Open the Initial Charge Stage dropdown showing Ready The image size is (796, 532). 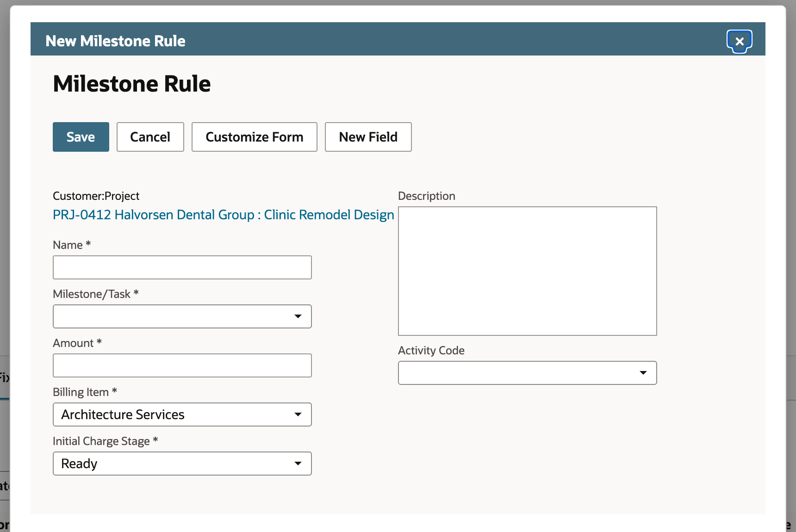coord(182,464)
